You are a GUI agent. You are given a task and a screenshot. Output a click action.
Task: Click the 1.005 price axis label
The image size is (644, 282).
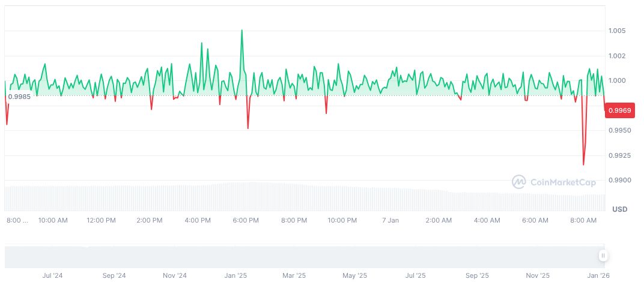coord(616,31)
